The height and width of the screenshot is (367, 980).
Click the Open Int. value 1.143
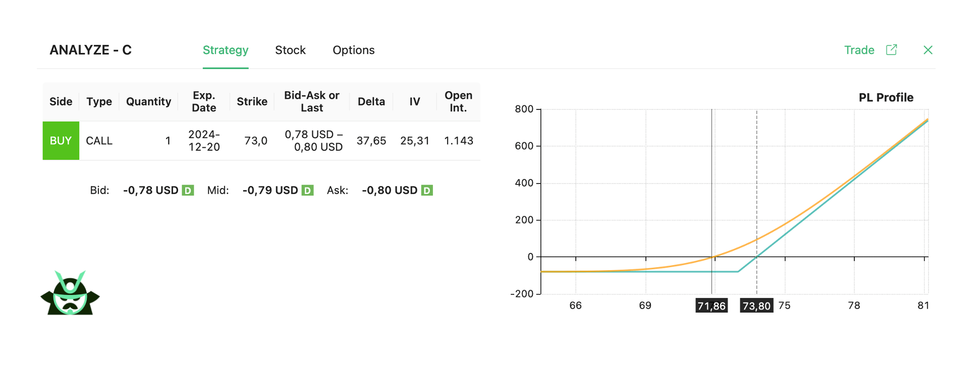click(x=458, y=141)
